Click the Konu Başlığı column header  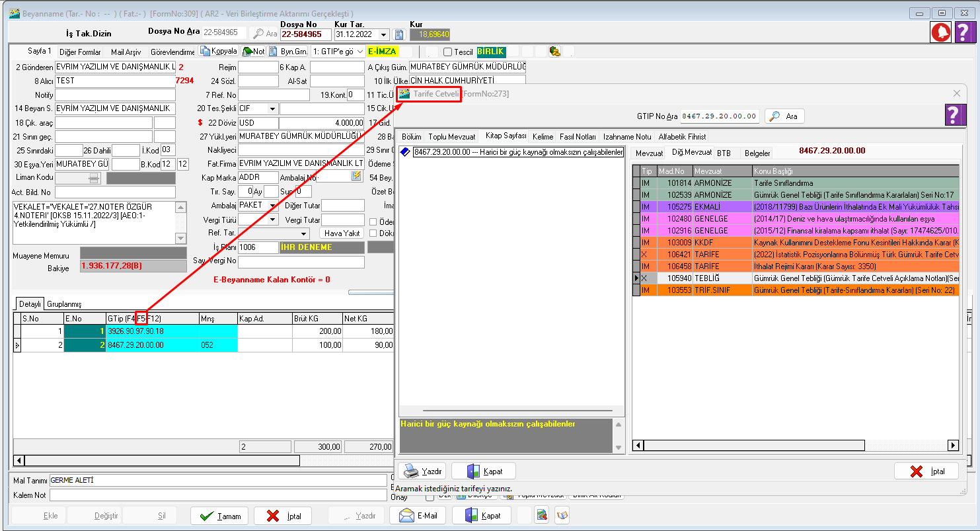coord(855,171)
